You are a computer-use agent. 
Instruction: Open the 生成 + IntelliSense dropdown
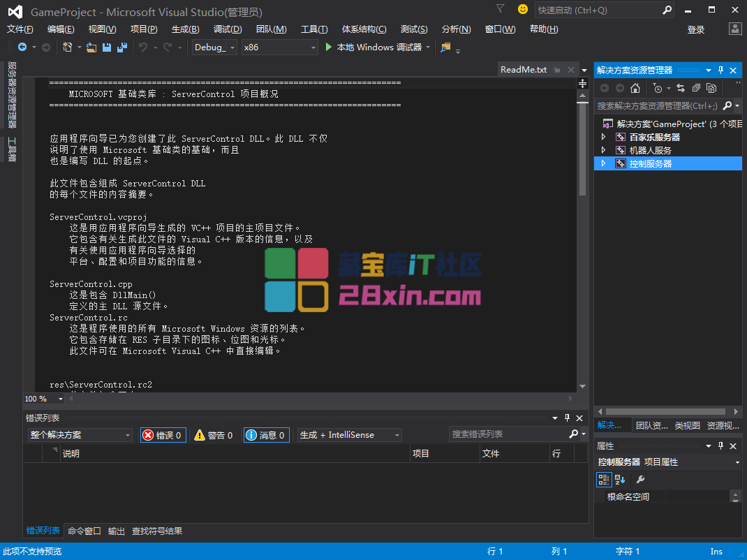pos(349,435)
